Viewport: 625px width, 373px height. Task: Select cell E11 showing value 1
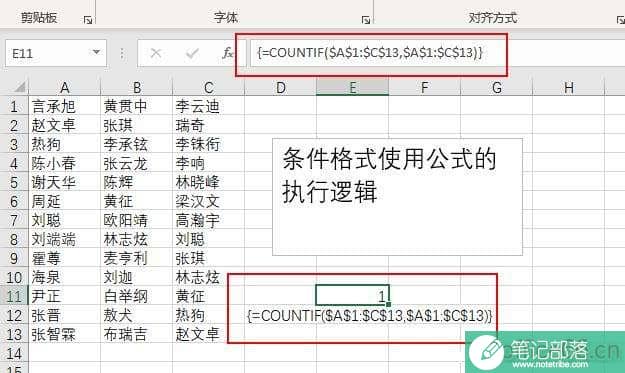(352, 296)
